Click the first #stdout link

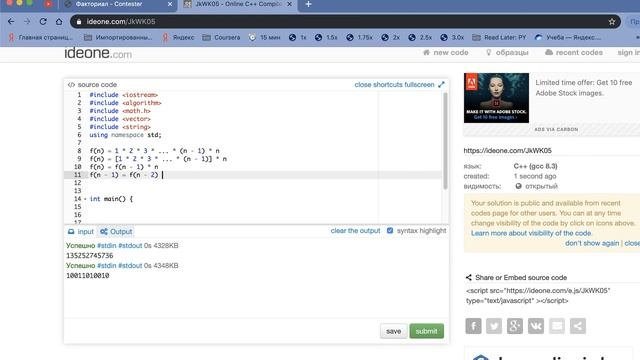point(130,246)
